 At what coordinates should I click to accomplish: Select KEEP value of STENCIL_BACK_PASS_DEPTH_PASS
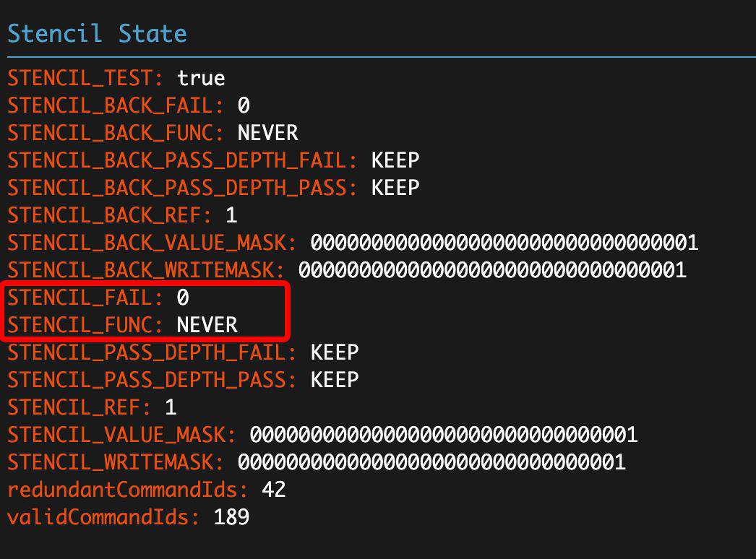(395, 188)
